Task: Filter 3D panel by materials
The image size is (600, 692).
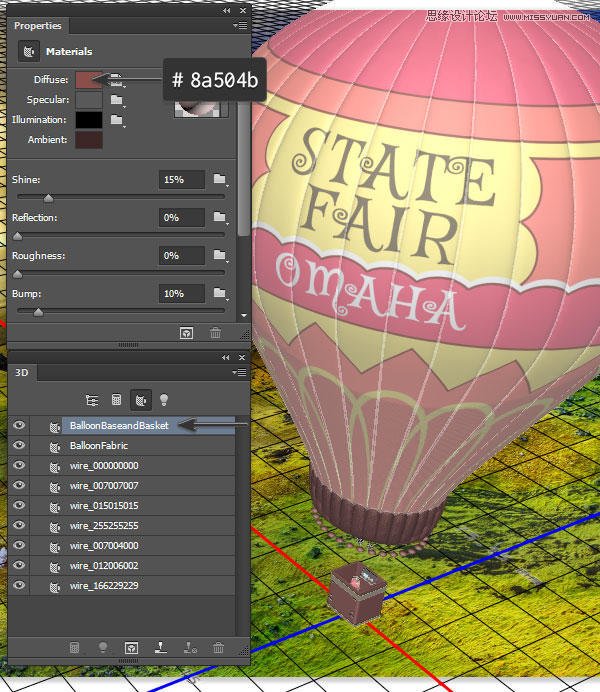Action: (x=141, y=400)
